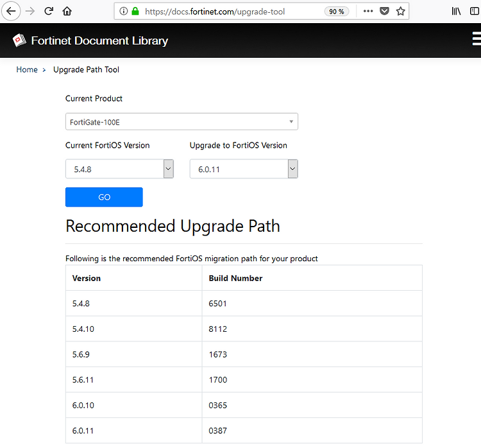Viewport: 481px width, 448px height.
Task: Click the Current FortiOS Version label
Action: click(107, 145)
